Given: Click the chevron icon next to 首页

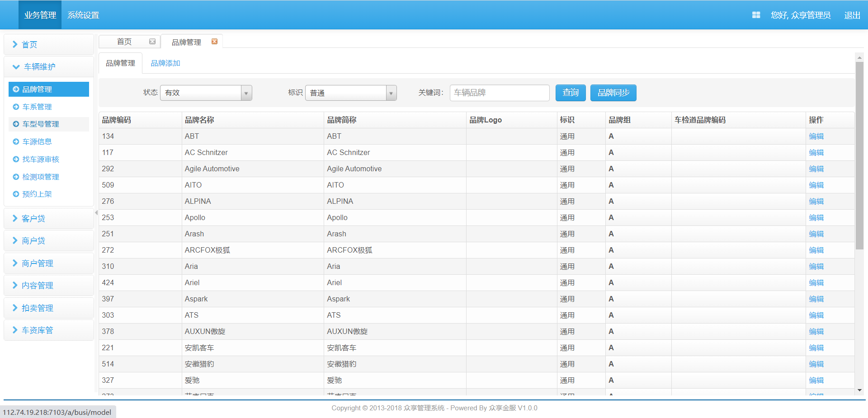Looking at the screenshot, I should tap(15, 44).
